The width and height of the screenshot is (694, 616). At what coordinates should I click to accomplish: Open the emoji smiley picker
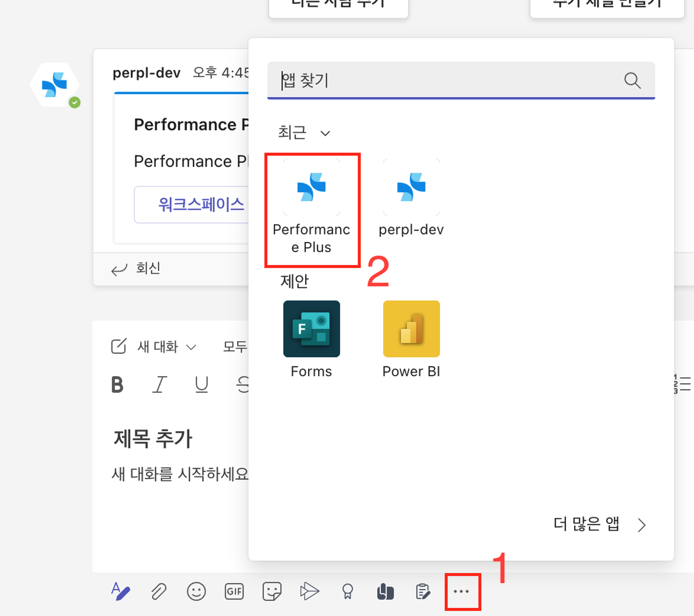coord(196,591)
